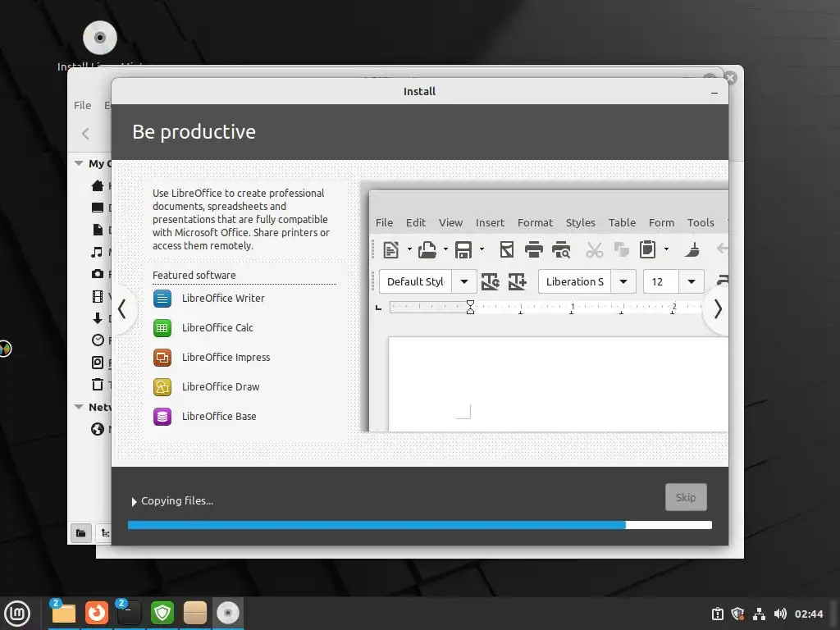Image resolution: width=840 pixels, height=630 pixels.
Task: Click the Cut scissors icon
Action: coord(594,249)
